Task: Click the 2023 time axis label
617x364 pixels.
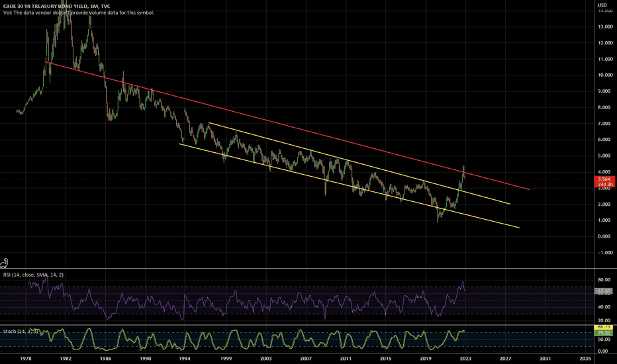Action: point(465,359)
